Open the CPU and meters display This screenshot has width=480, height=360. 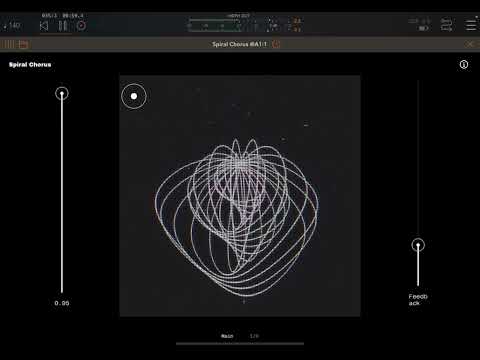(x=245, y=25)
